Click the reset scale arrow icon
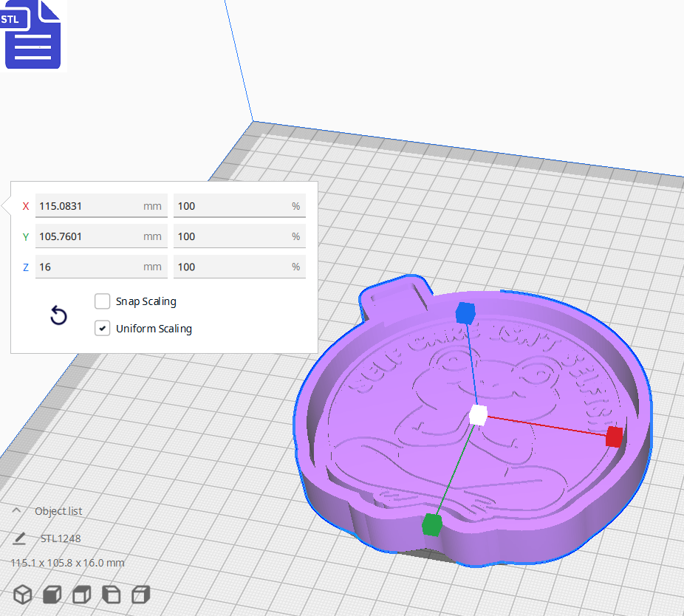Image resolution: width=684 pixels, height=616 pixels. (58, 315)
